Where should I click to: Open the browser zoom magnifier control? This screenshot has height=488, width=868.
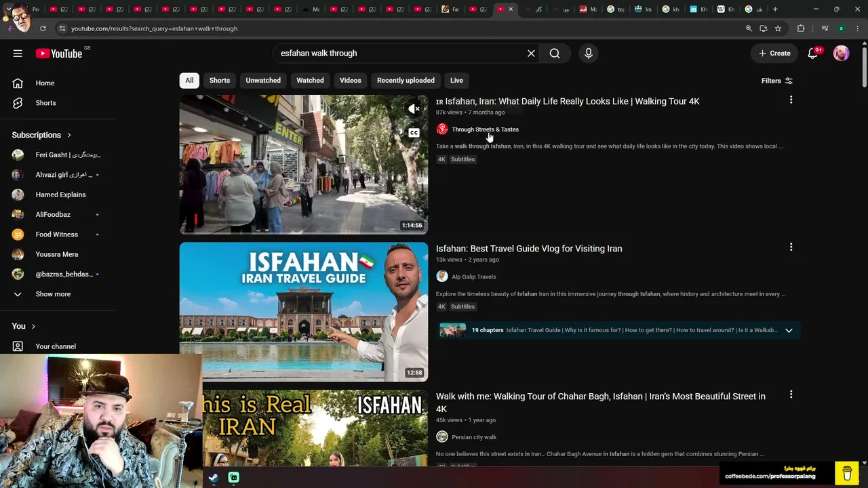[x=749, y=28]
